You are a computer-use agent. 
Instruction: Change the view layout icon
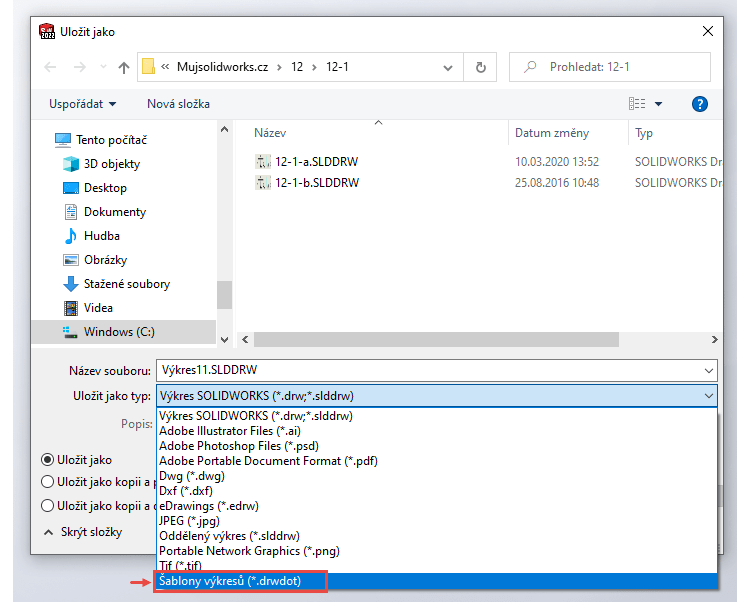pyautogui.click(x=637, y=104)
